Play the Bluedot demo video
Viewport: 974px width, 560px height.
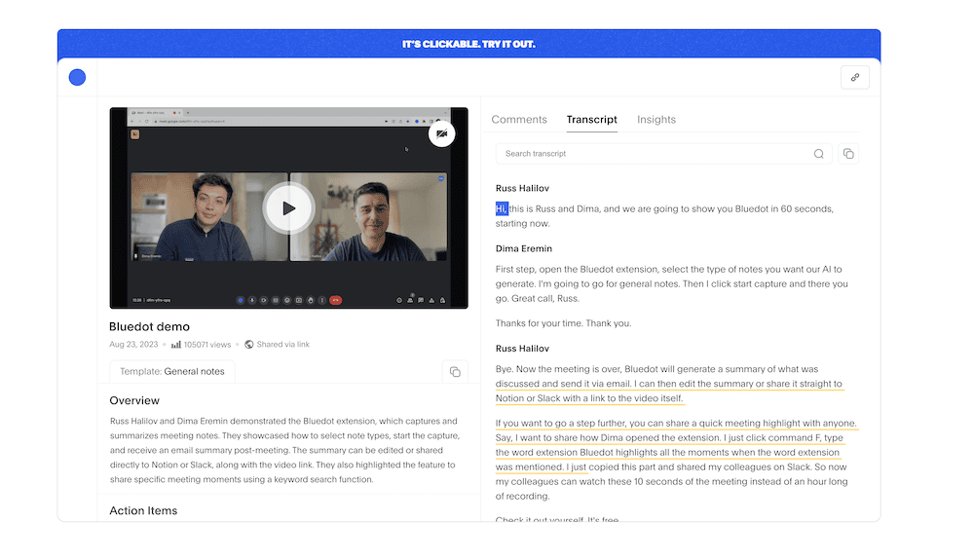pos(288,208)
